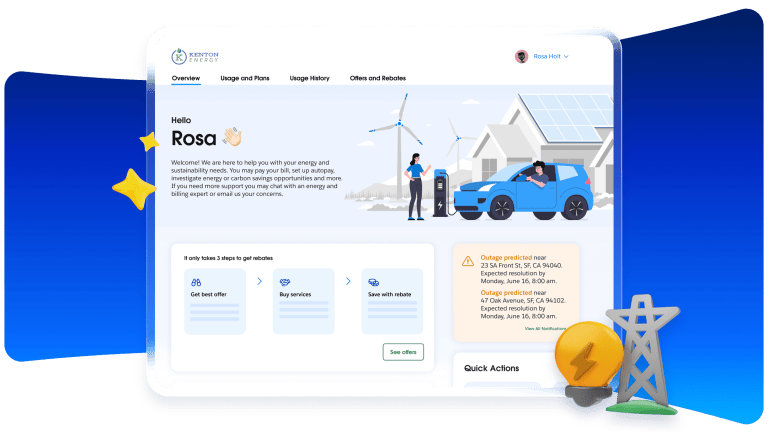Open View All Notifications link

(x=545, y=329)
